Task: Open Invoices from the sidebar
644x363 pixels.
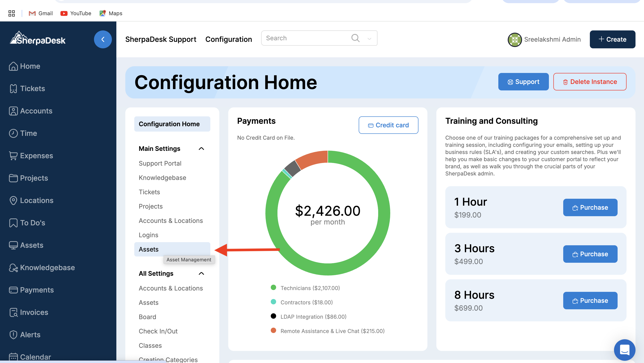Action: (x=34, y=312)
